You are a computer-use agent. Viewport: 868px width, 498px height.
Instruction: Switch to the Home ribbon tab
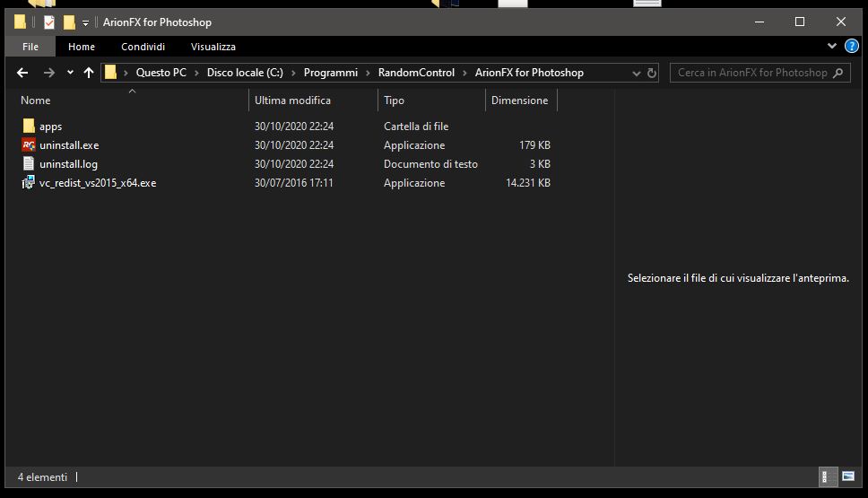point(82,47)
